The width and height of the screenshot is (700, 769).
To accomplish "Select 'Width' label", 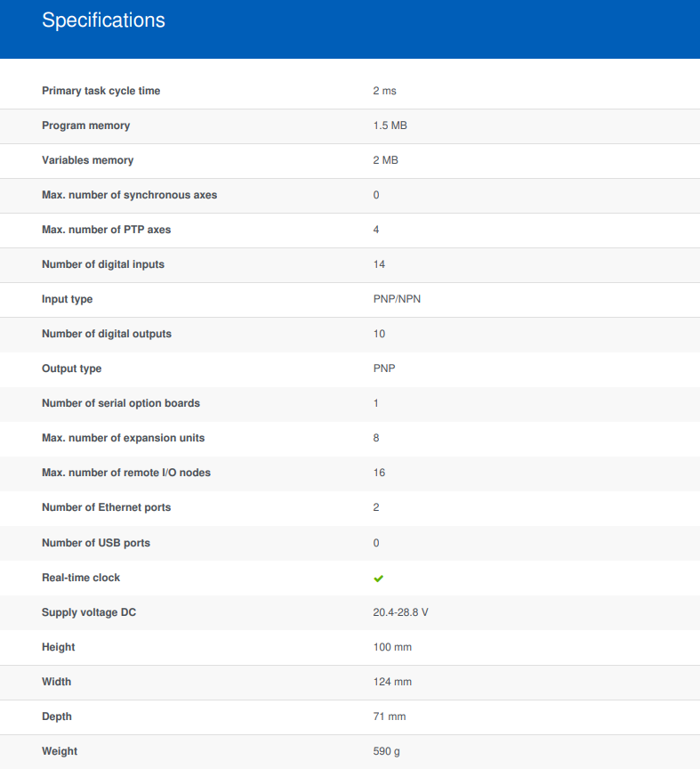I will tap(56, 682).
